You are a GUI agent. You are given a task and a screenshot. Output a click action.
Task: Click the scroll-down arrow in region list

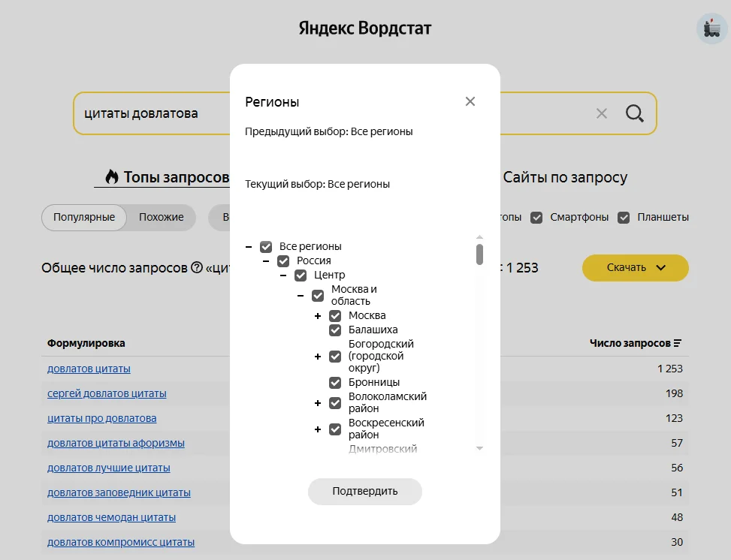479,448
